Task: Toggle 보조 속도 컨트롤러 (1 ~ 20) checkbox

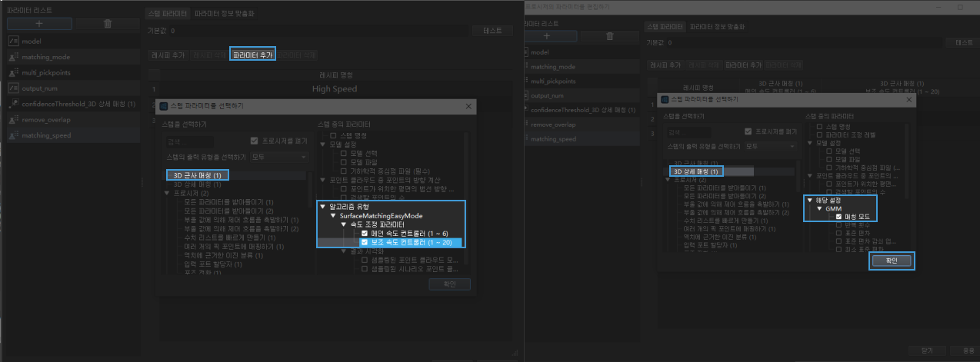Action: tap(365, 242)
